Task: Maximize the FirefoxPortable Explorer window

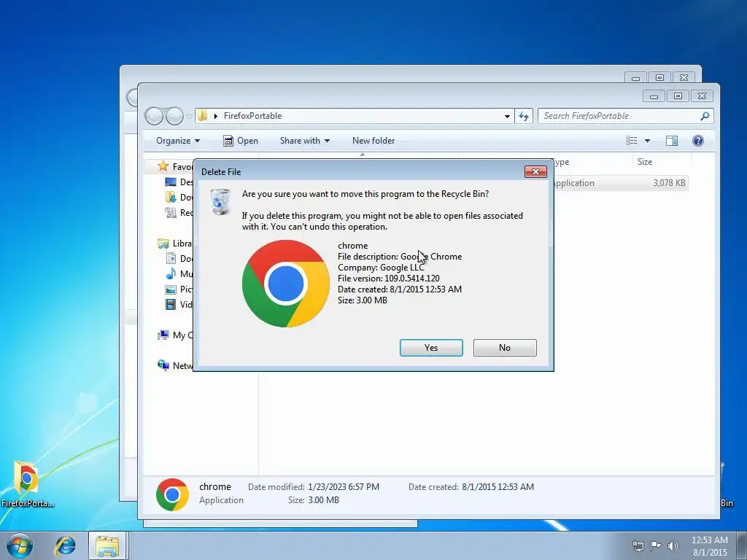Action: (678, 96)
